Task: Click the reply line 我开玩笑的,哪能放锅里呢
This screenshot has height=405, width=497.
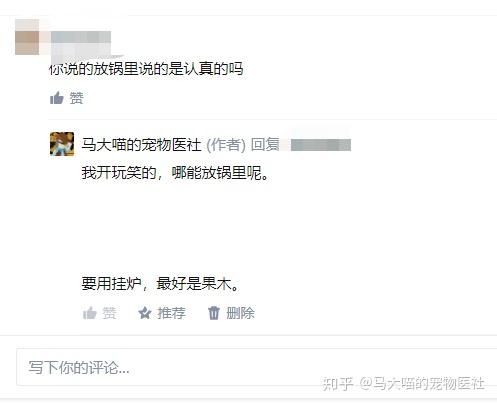Action: tap(175, 173)
